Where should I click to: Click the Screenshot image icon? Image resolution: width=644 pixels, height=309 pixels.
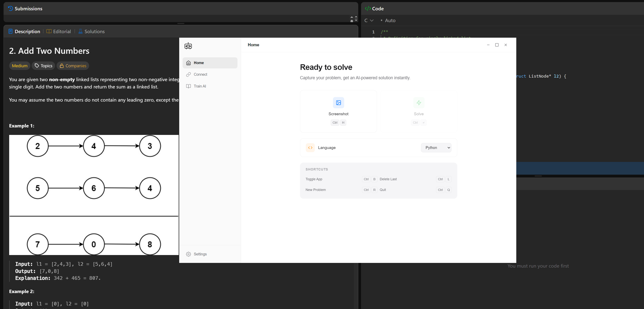[338, 103]
